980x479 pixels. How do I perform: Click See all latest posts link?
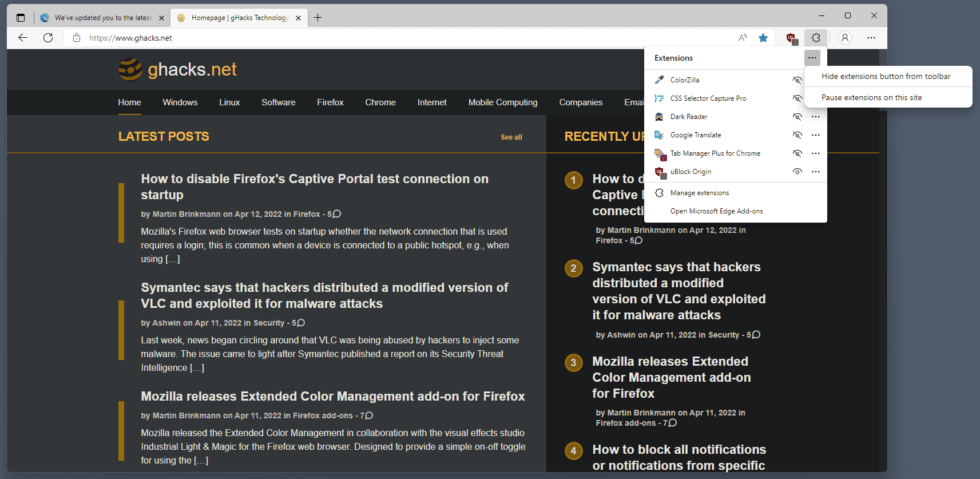coord(511,137)
